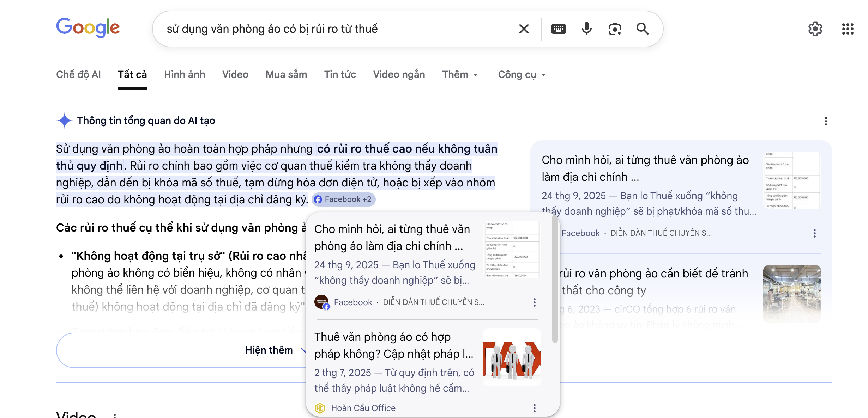Click Hoàn Cầu Office source name
Screen dimensions: 868x418
pos(363,408)
